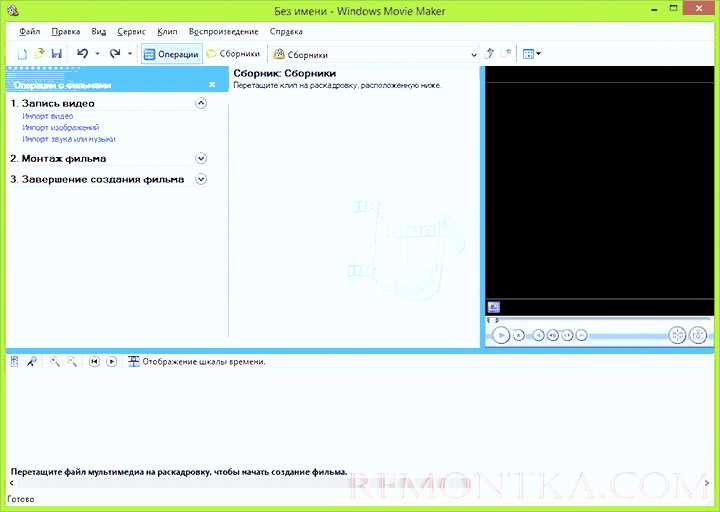This screenshot has width=720, height=512.
Task: Maximize the Movie Maker window
Action: click(673, 8)
